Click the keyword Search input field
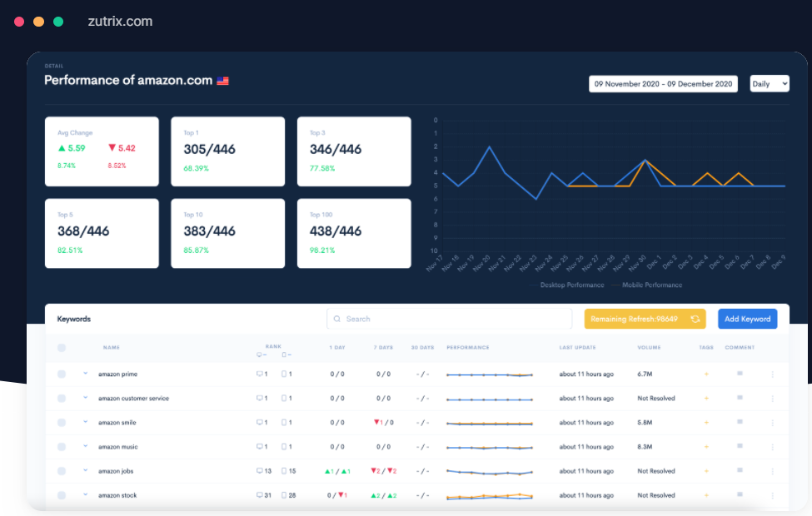Image resolution: width=812 pixels, height=516 pixels. click(x=450, y=319)
